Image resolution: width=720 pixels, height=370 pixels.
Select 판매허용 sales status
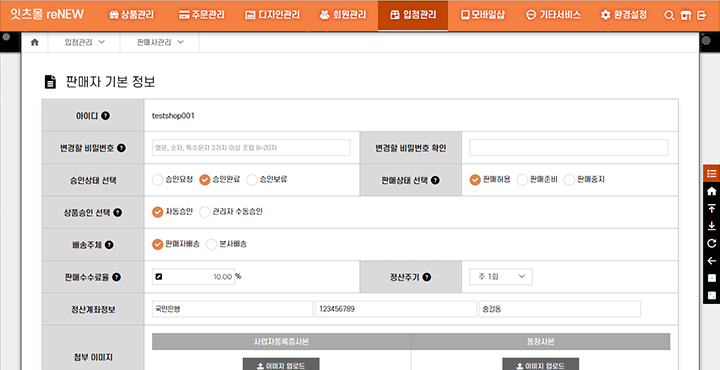(x=475, y=180)
